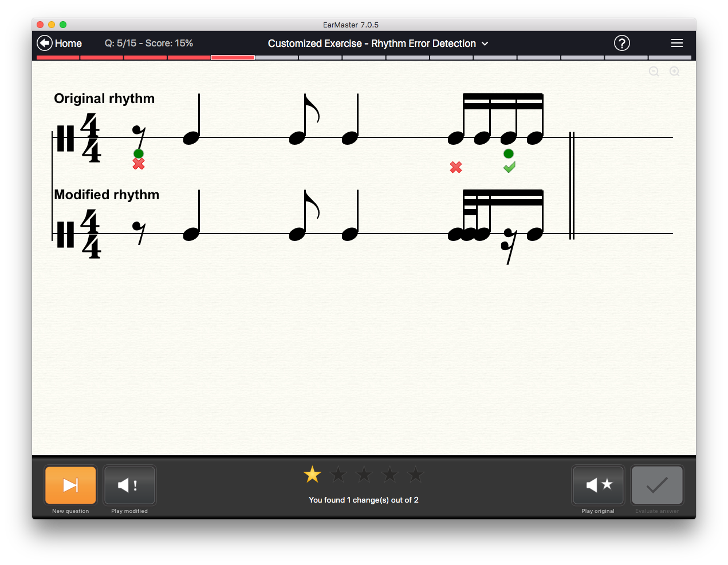
Task: Click the Modified rhythm label
Action: tap(107, 195)
